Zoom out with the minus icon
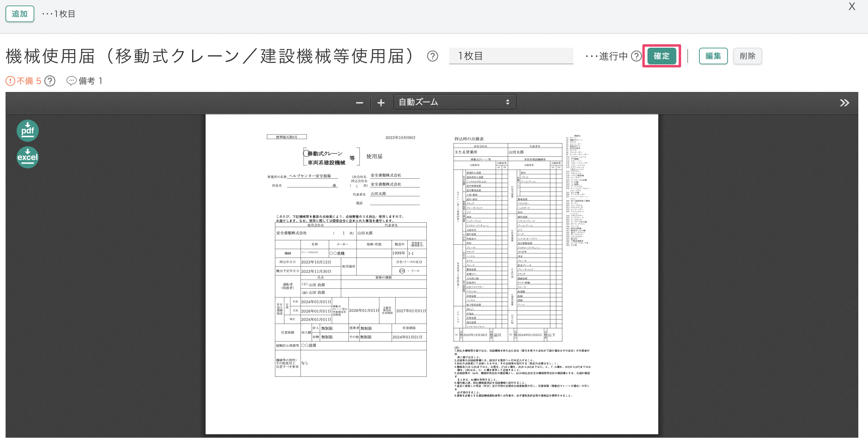This screenshot has height=446, width=868. pyautogui.click(x=359, y=103)
